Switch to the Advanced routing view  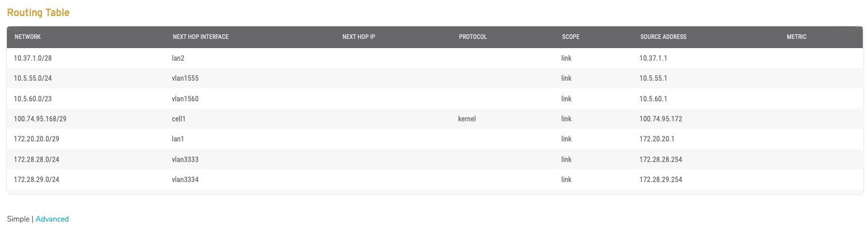pyautogui.click(x=52, y=219)
